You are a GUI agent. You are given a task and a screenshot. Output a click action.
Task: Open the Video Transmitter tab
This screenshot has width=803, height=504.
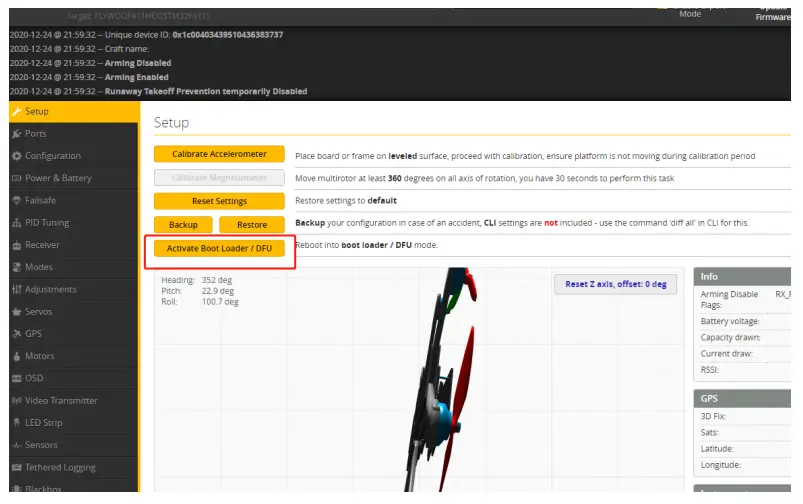[x=74, y=401]
